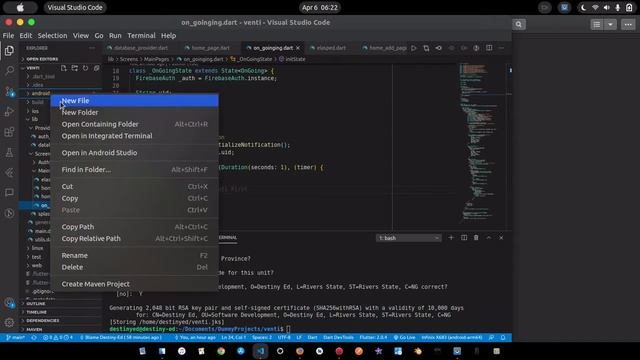640x360 pixels.
Task: Open view options arrow in right window
Action: pos(610,24)
